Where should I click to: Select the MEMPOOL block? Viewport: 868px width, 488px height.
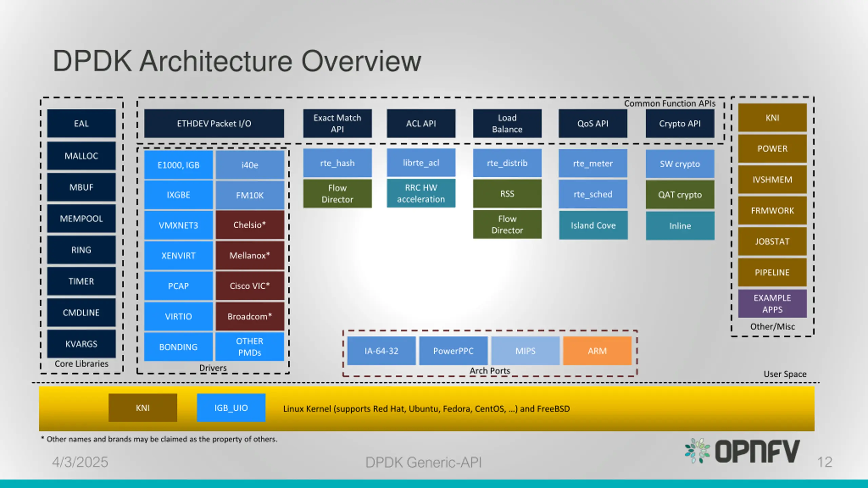point(81,219)
